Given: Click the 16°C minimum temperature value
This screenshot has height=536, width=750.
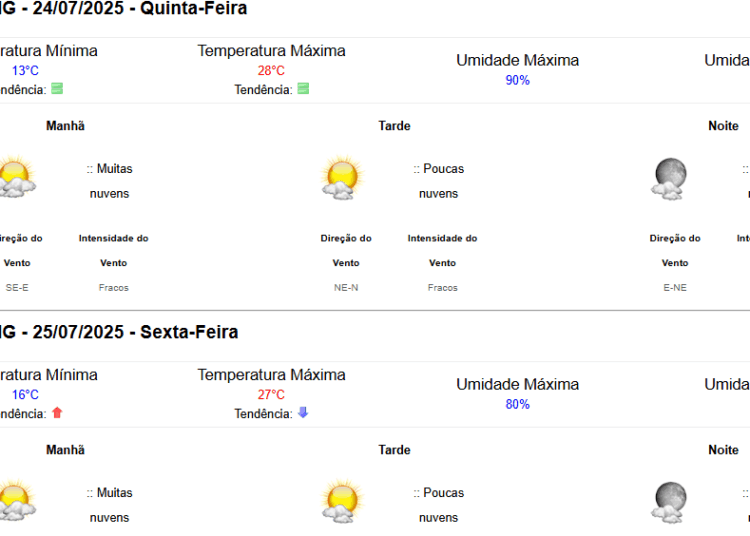Looking at the screenshot, I should point(25,395).
